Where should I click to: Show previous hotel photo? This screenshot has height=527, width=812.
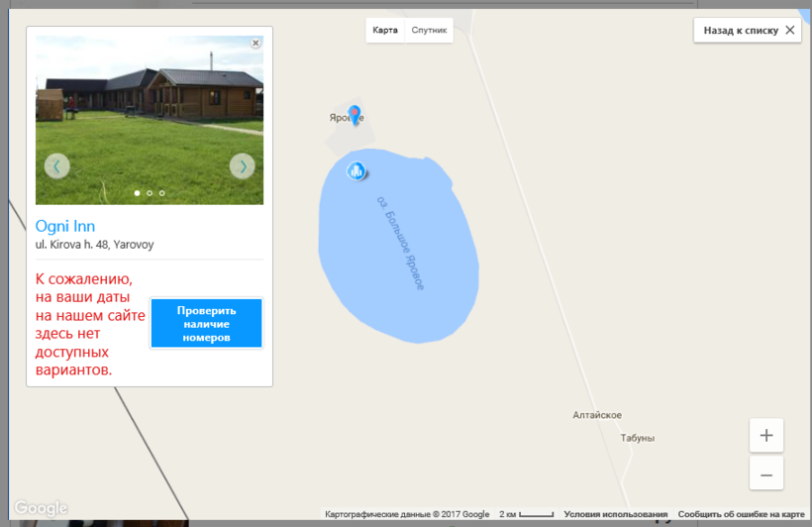tap(56, 166)
